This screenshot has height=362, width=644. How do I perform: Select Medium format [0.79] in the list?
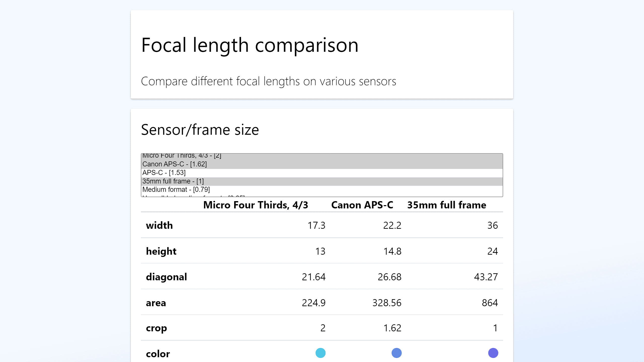click(x=176, y=190)
